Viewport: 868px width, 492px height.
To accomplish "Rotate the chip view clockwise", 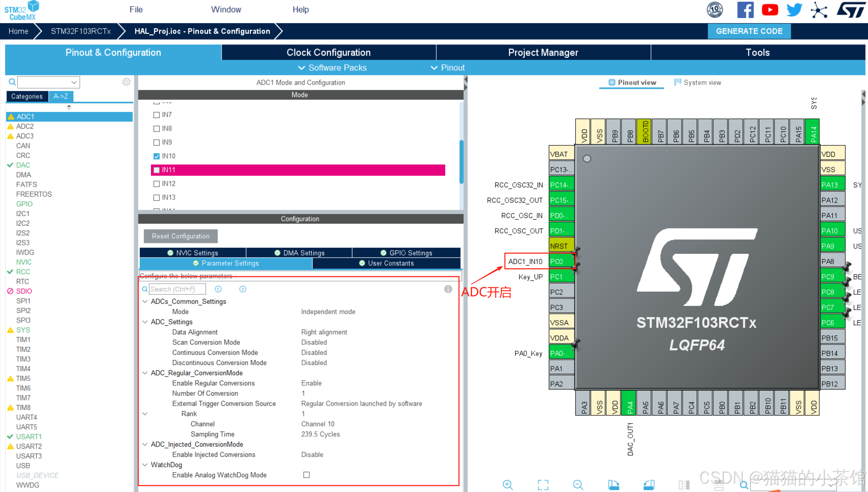I will pyautogui.click(x=613, y=485).
